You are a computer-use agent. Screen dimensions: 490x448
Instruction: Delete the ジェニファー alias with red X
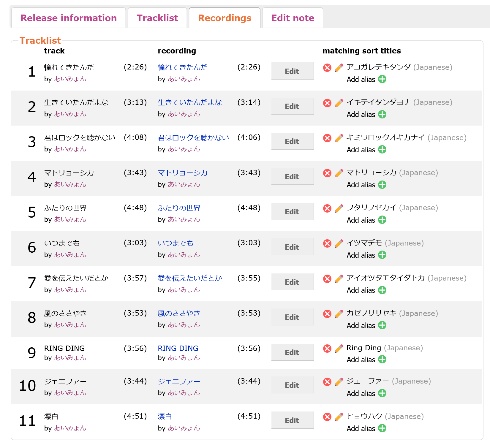tap(327, 382)
